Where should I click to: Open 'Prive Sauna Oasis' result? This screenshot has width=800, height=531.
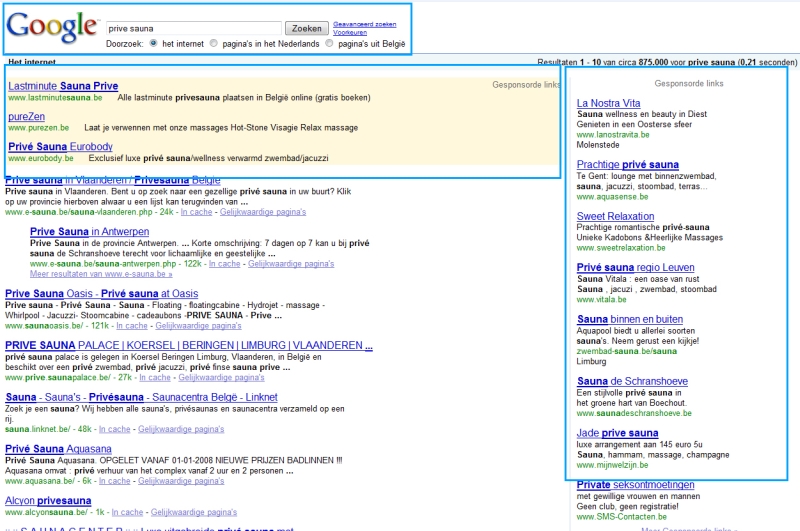102,294
